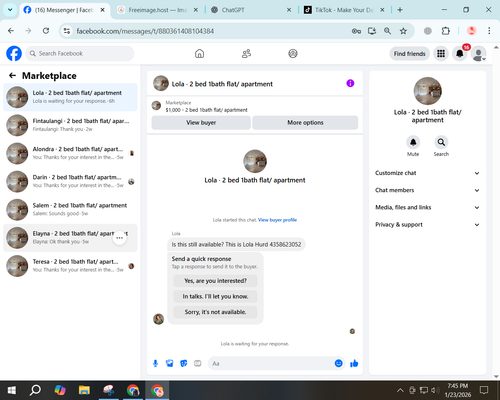Open the Fintaulangi conversation
This screenshot has height=400, width=500.
tap(70, 125)
